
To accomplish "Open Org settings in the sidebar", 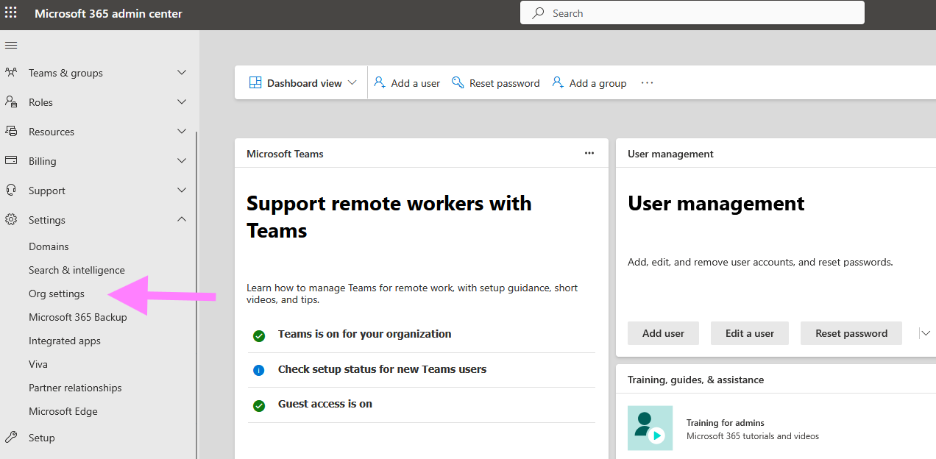I will coord(56,294).
